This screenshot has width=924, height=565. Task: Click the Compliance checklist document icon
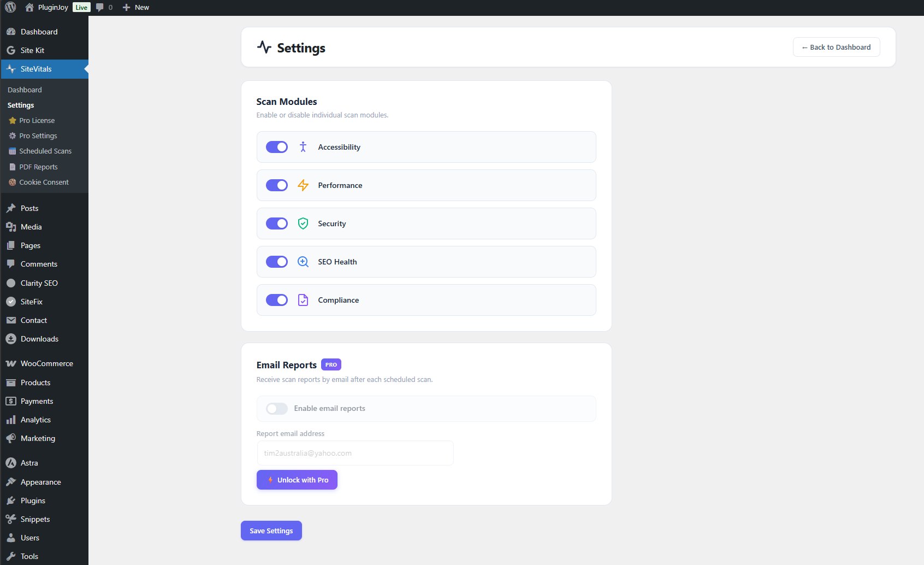[x=303, y=300]
